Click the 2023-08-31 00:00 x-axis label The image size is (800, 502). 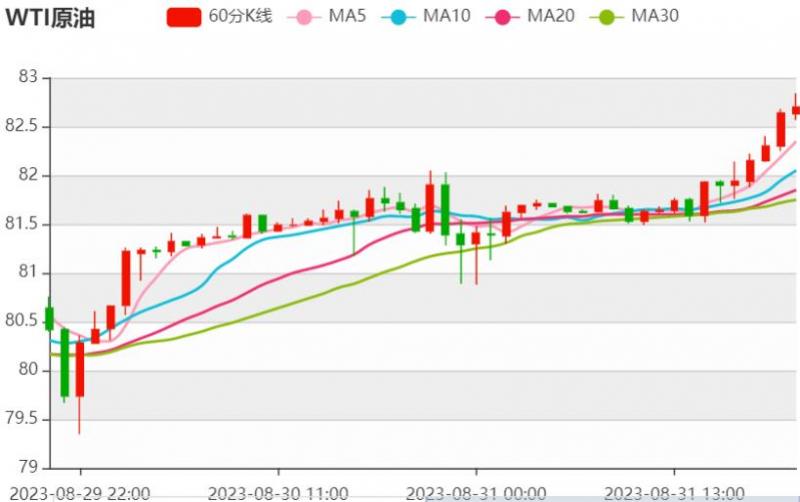(x=476, y=493)
